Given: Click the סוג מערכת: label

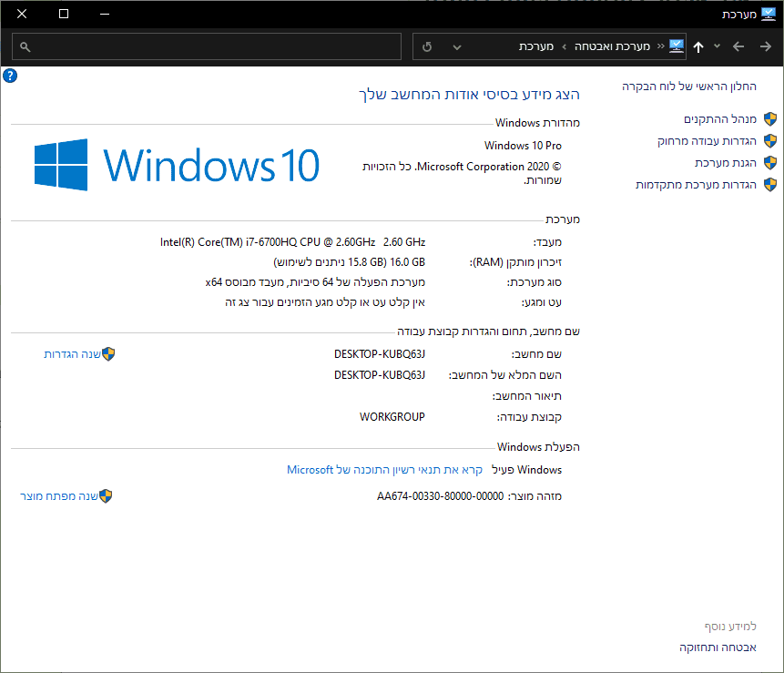Looking at the screenshot, I should coord(535,282).
